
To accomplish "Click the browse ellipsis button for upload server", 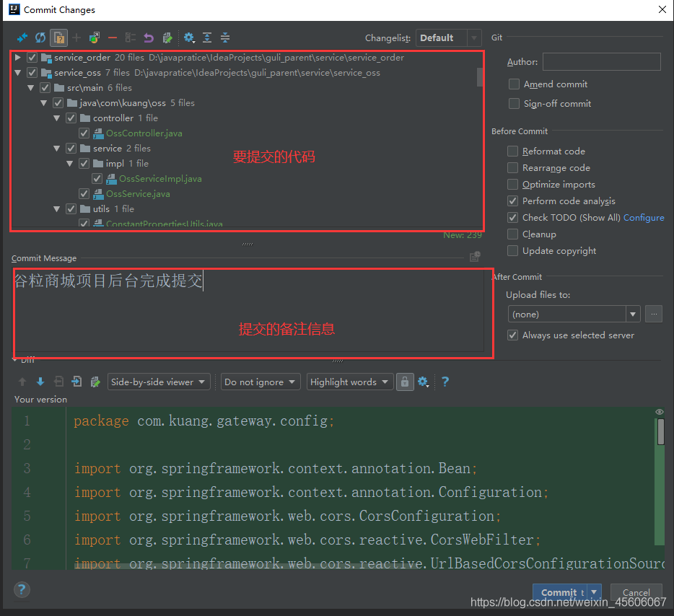I will [654, 314].
